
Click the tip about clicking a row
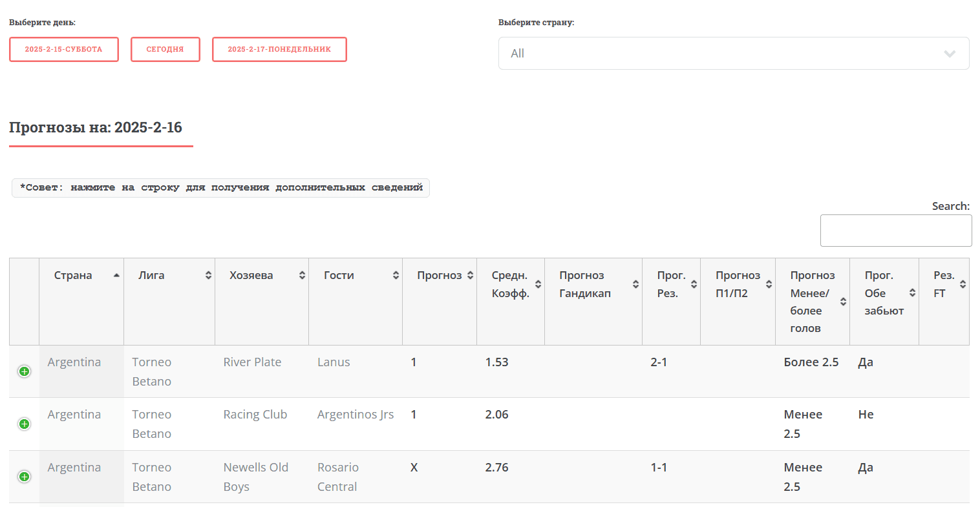221,188
